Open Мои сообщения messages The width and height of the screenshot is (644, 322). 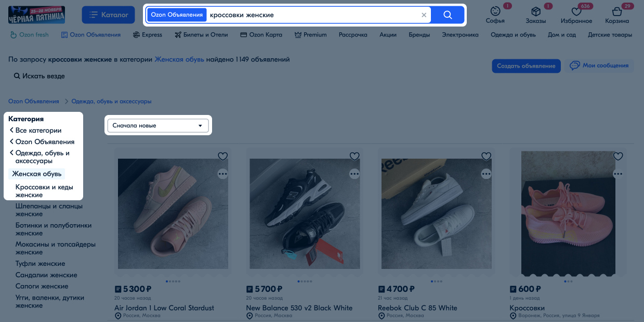pyautogui.click(x=599, y=66)
